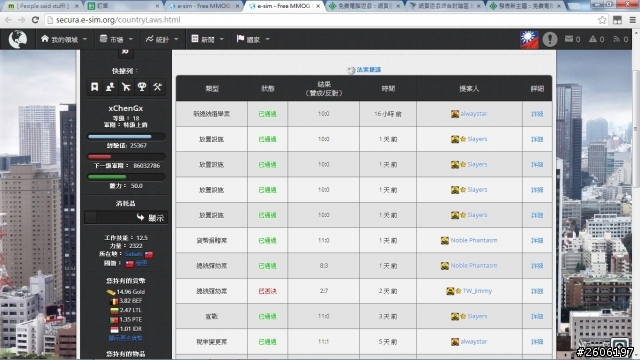The width and height of the screenshot is (640, 360).
Task: Open the warning triangle notifications icon
Action: coord(593,39)
